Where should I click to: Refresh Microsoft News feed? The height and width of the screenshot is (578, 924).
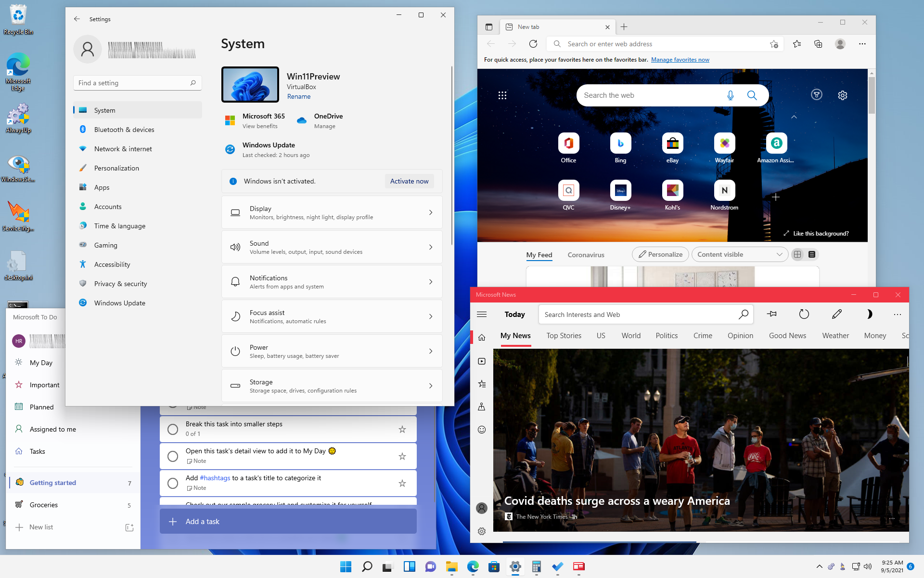click(x=804, y=314)
